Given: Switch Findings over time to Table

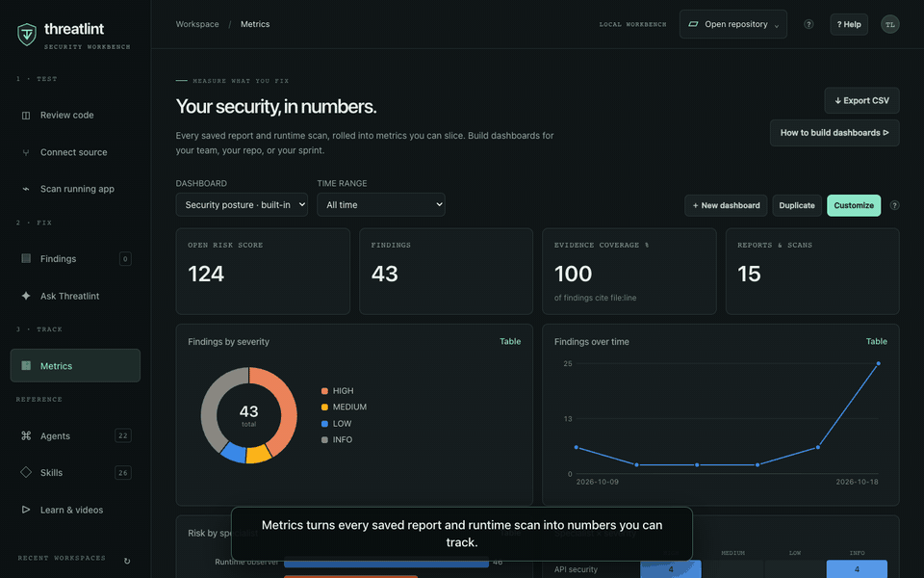Looking at the screenshot, I should click(x=876, y=341).
